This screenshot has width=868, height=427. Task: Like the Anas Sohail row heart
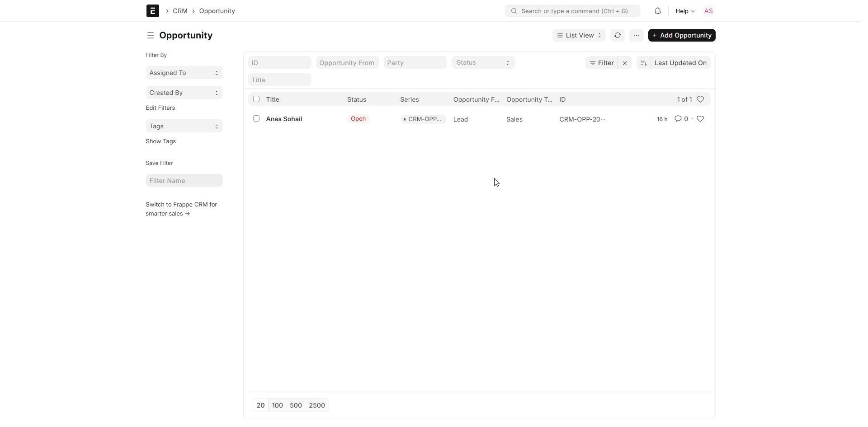point(700,119)
